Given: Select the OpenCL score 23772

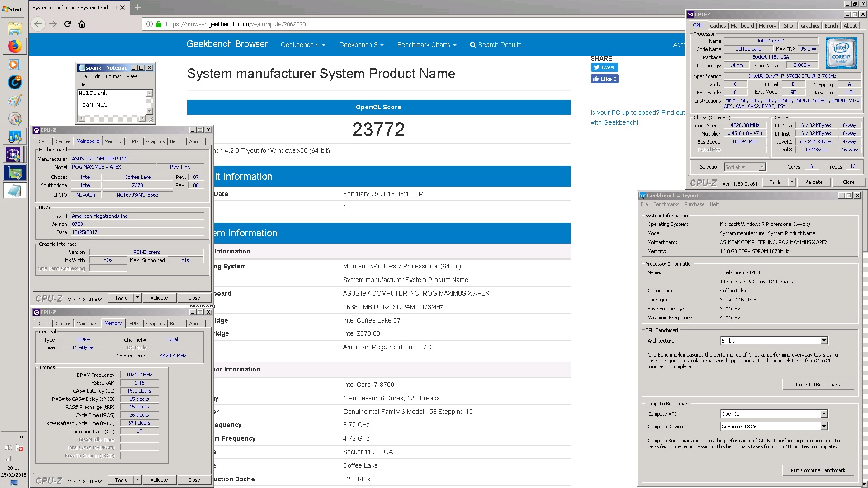Looking at the screenshot, I should 378,129.
